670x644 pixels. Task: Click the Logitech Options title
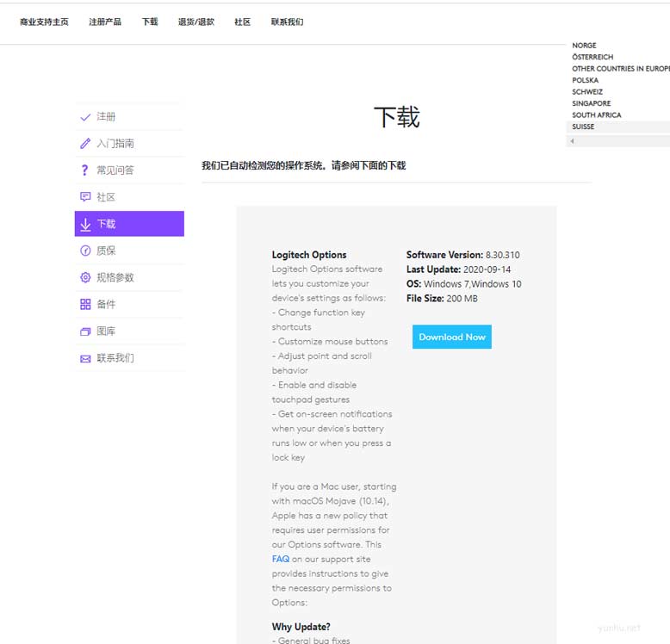click(309, 255)
